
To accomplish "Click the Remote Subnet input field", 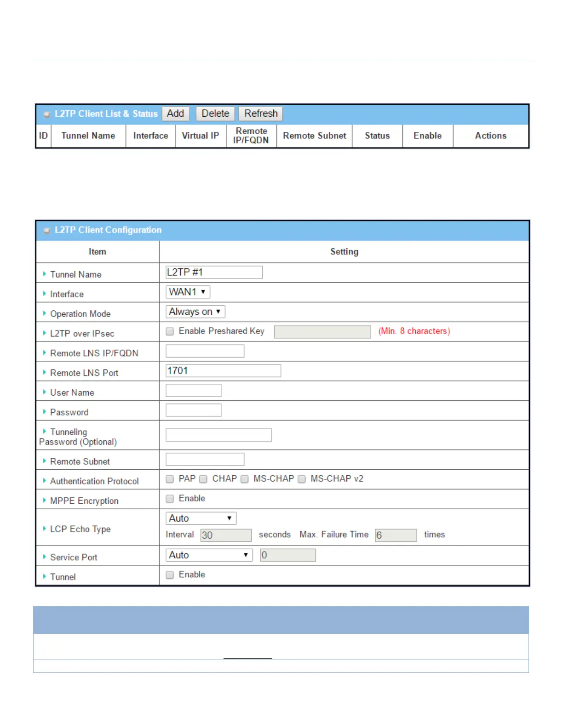I will (205, 459).
